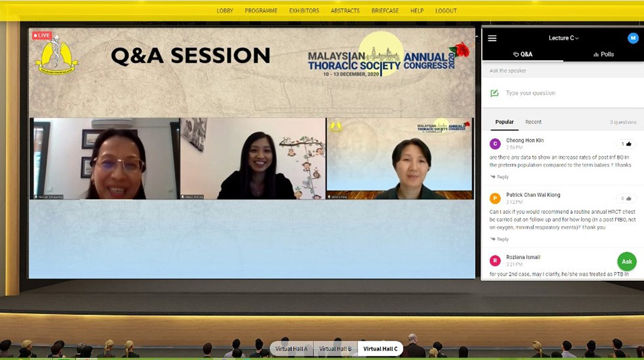The height and width of the screenshot is (360, 644).
Task: Click the green Ask button
Action: tap(627, 261)
